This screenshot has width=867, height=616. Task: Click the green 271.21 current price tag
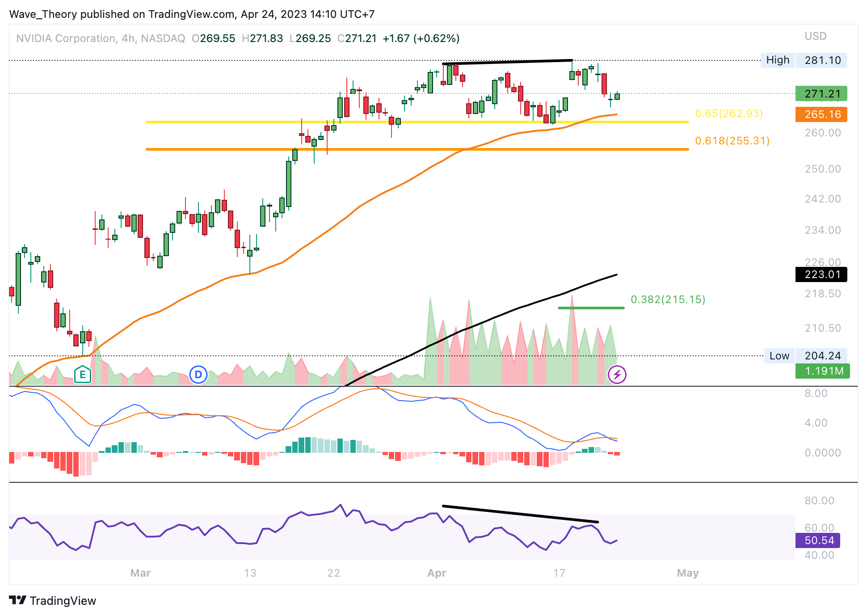click(821, 94)
